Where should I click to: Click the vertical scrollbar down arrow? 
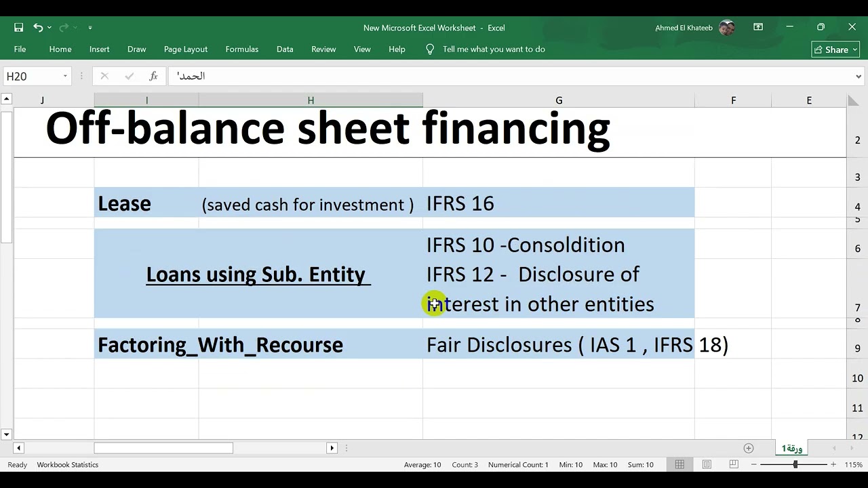pyautogui.click(x=6, y=434)
